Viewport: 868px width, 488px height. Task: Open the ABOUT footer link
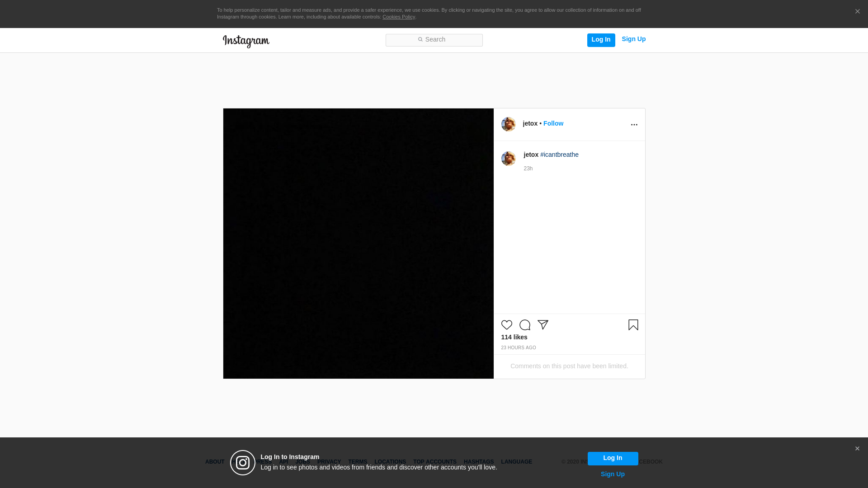[x=215, y=462]
